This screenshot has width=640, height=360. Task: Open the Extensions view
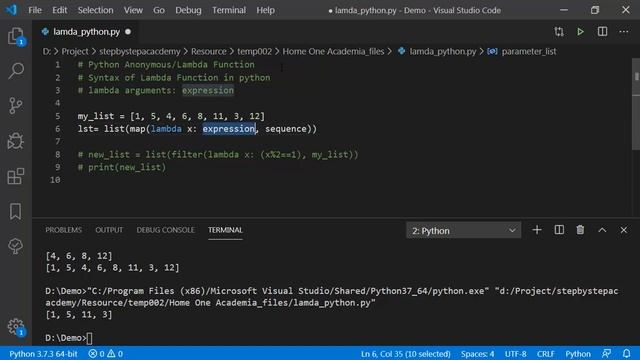pos(16,176)
